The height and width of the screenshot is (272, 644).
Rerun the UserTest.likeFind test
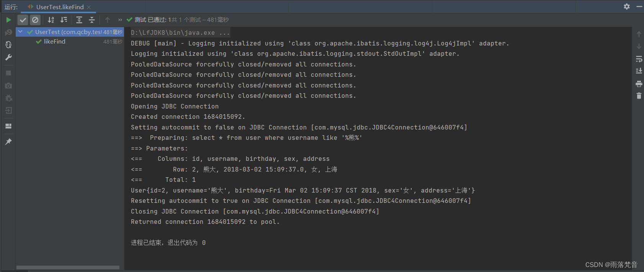point(8,19)
